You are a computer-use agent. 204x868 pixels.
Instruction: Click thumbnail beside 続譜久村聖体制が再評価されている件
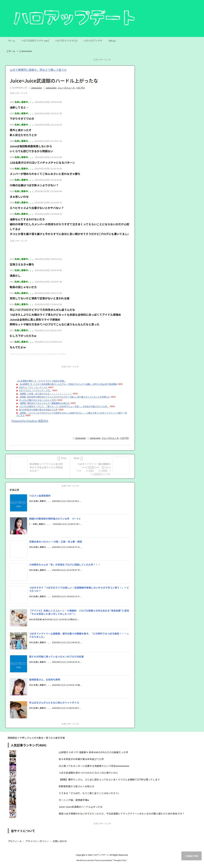click(19, 526)
